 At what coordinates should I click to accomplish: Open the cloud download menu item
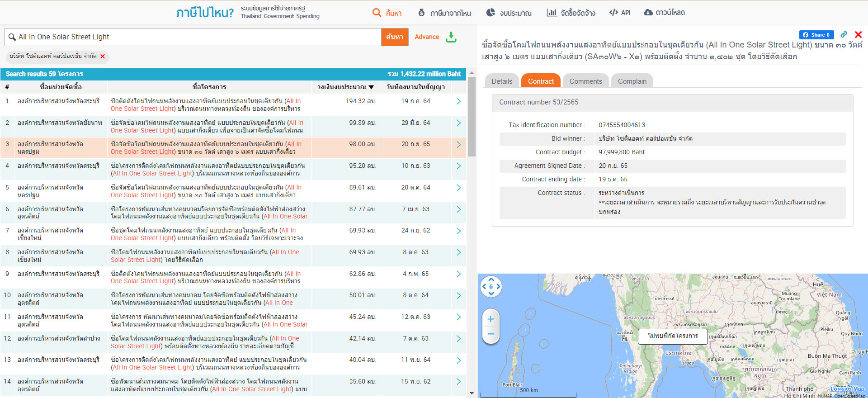click(664, 13)
